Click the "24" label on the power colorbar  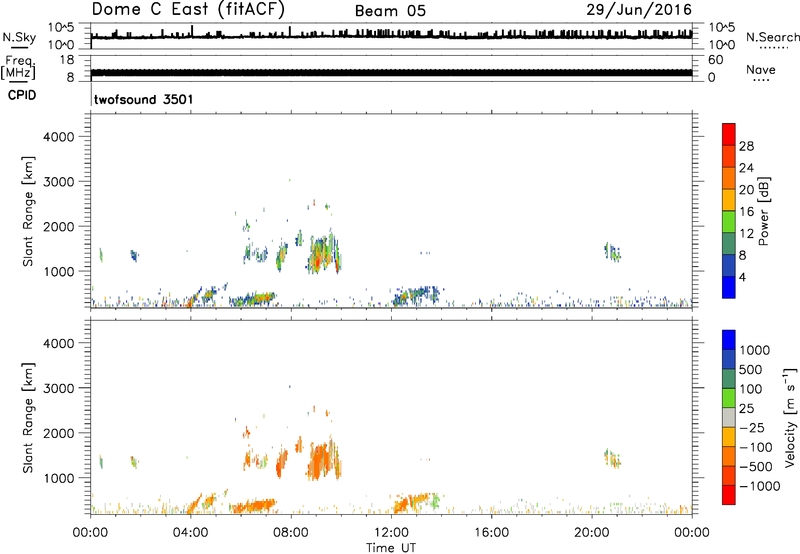(746, 168)
